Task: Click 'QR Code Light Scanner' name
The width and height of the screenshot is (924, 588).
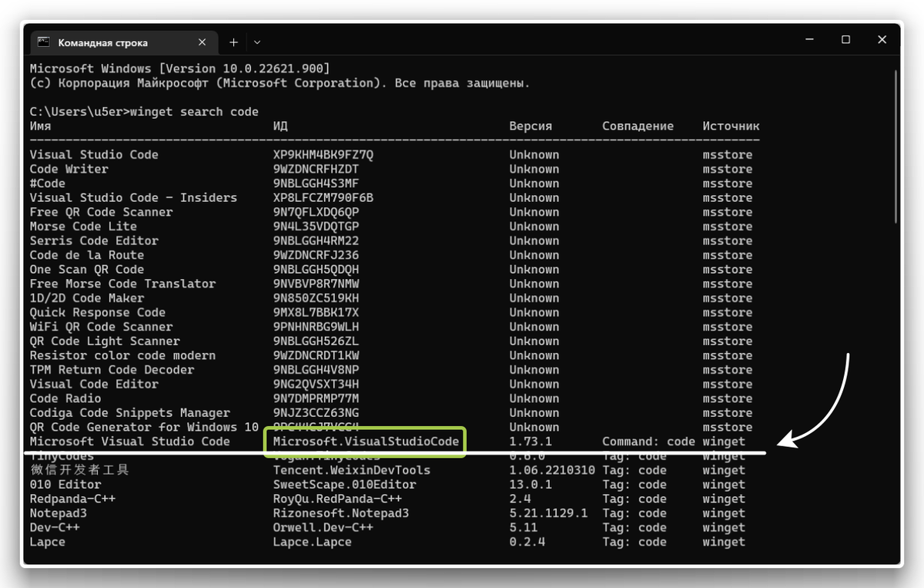Action: [x=105, y=341]
